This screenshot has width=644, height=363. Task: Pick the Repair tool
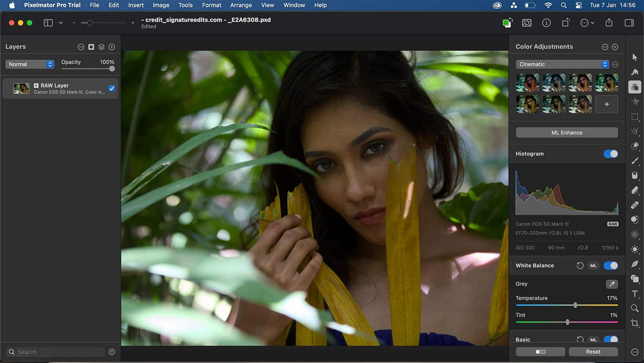click(x=635, y=205)
